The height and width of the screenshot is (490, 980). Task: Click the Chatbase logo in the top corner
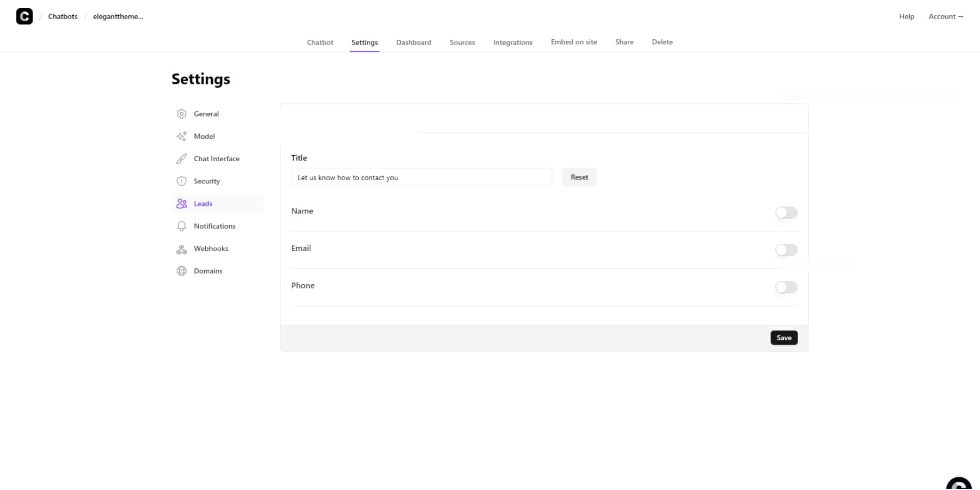pos(24,16)
